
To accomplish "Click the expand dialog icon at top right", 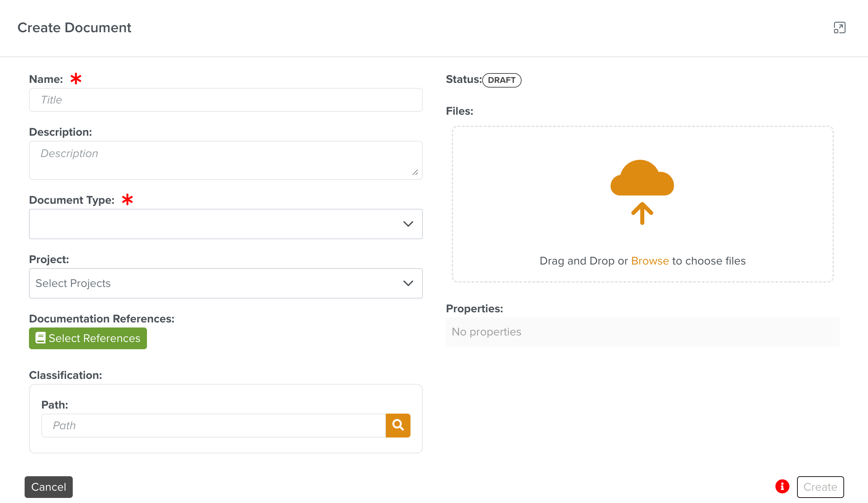I will [x=839, y=28].
